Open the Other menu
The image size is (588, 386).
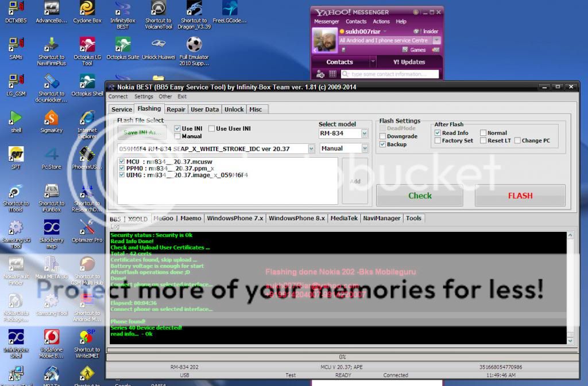[165, 96]
